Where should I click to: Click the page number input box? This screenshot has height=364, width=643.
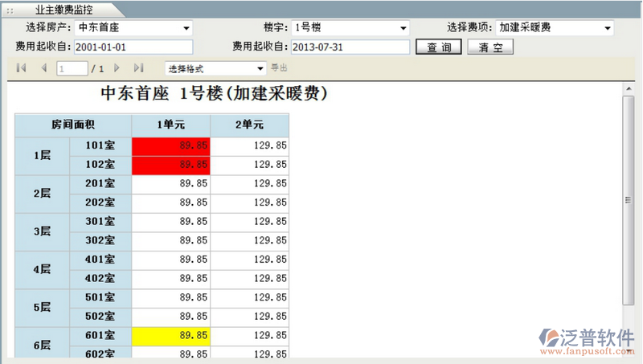[72, 69]
